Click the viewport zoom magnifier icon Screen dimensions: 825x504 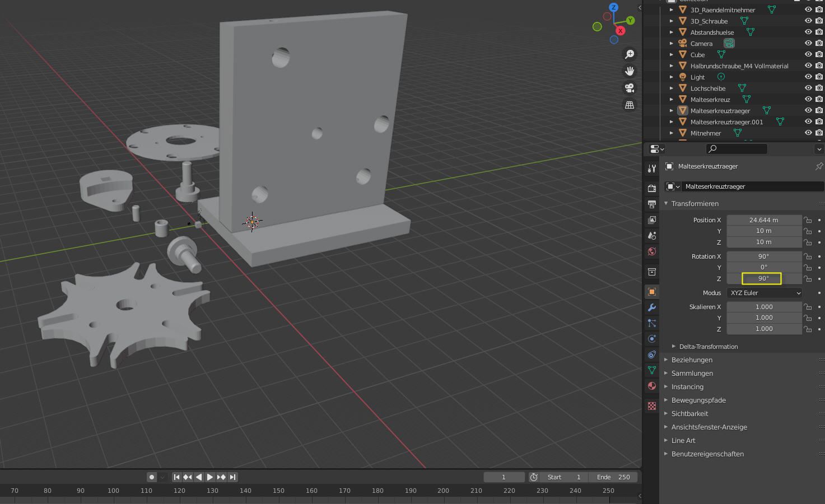(x=630, y=54)
